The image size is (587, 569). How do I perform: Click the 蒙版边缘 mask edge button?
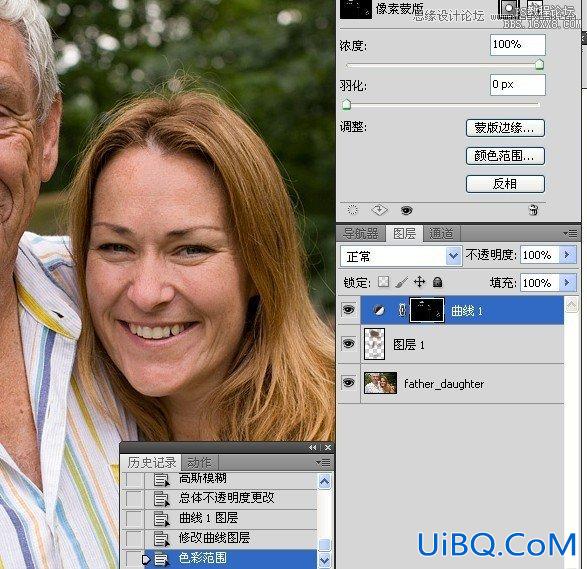tap(505, 128)
